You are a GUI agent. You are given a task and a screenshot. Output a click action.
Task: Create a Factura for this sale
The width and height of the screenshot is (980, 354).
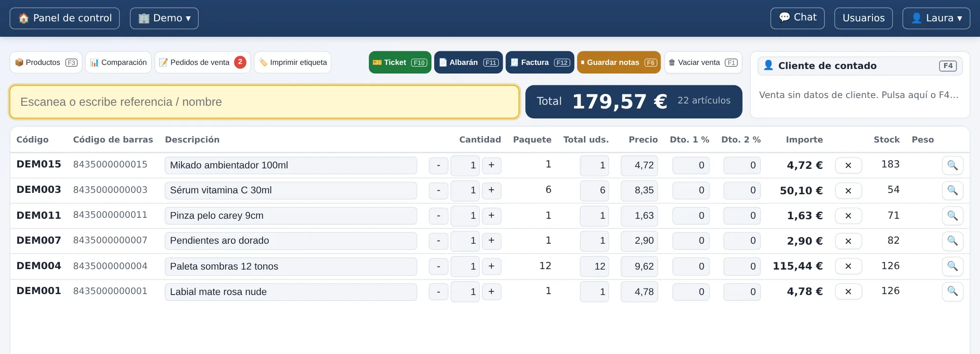click(x=540, y=63)
